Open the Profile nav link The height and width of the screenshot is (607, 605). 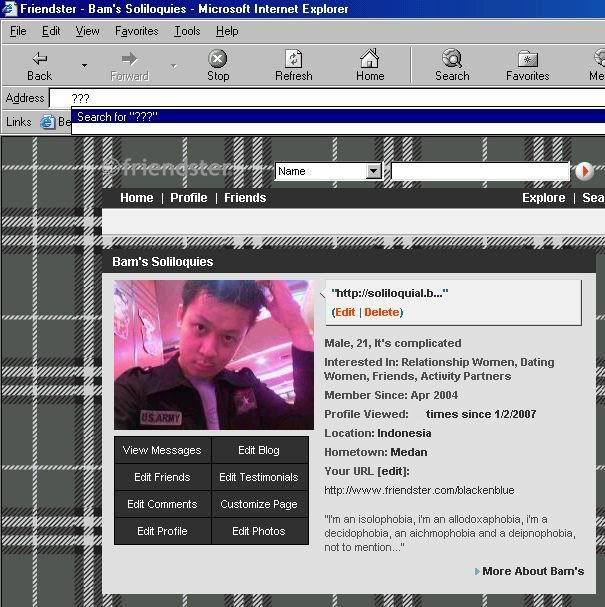tap(189, 198)
